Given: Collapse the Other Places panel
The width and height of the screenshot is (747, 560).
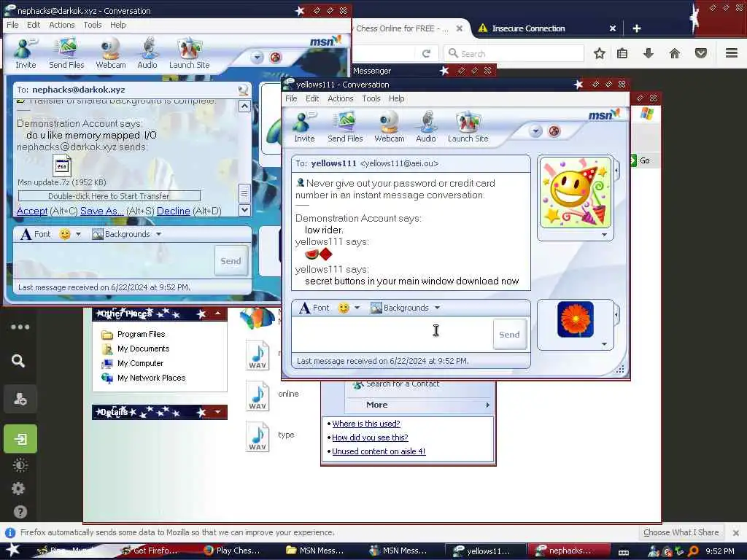Looking at the screenshot, I should 217,313.
